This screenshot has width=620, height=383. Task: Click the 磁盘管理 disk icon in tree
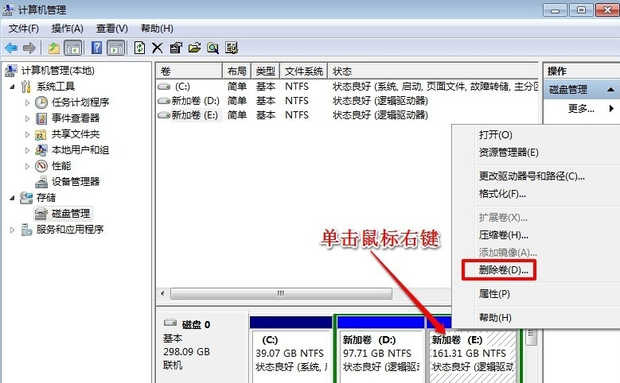pyautogui.click(x=41, y=214)
